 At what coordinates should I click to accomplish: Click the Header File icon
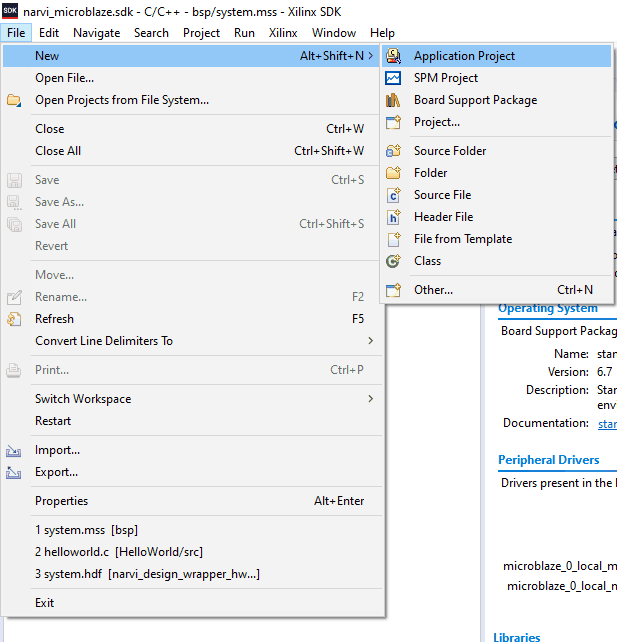coord(394,217)
